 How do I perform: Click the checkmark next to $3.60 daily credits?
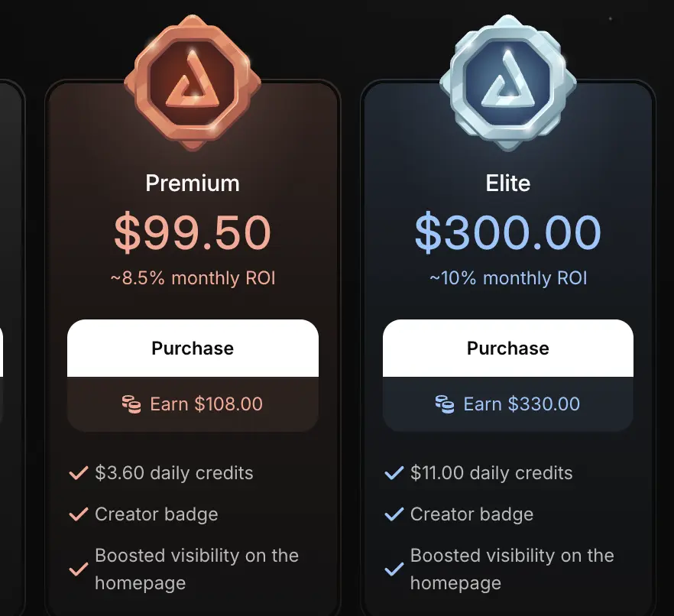click(79, 474)
